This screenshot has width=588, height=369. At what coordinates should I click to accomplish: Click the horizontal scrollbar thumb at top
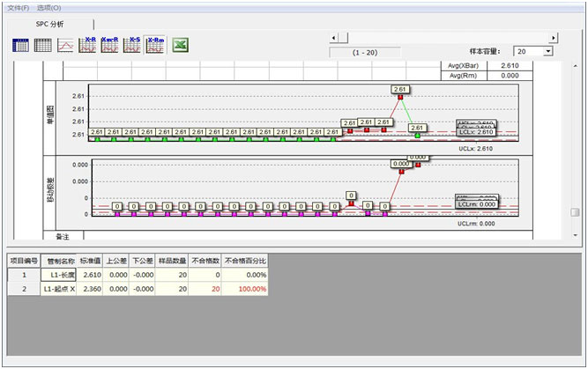(x=342, y=38)
